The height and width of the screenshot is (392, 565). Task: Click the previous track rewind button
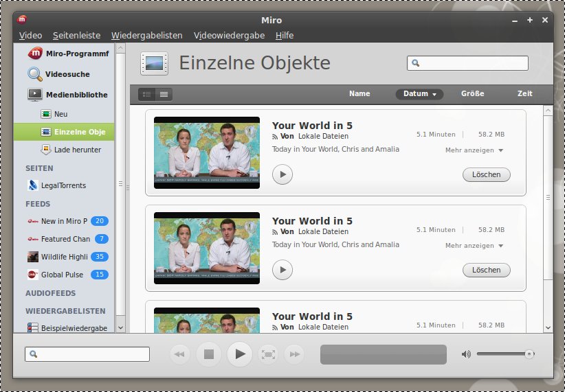[180, 354]
